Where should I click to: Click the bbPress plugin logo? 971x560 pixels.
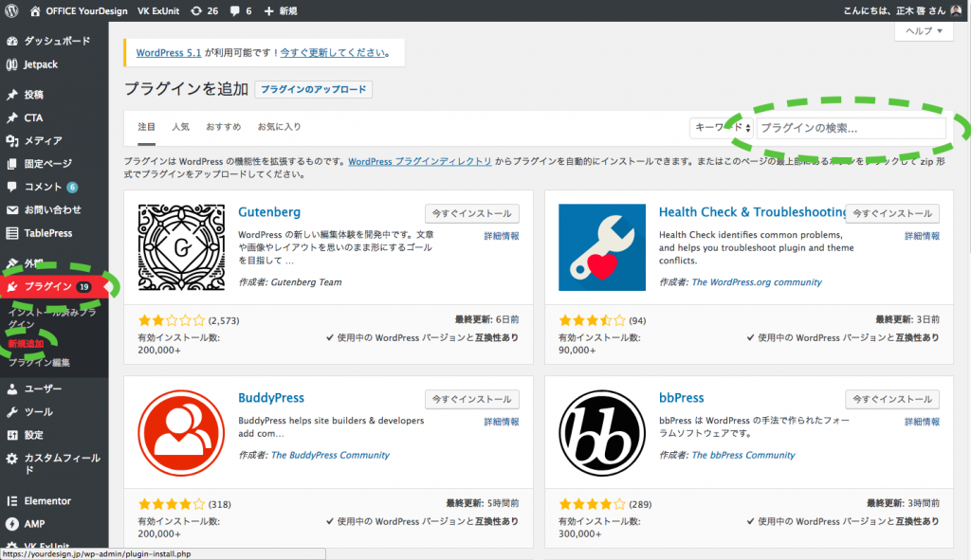602,433
